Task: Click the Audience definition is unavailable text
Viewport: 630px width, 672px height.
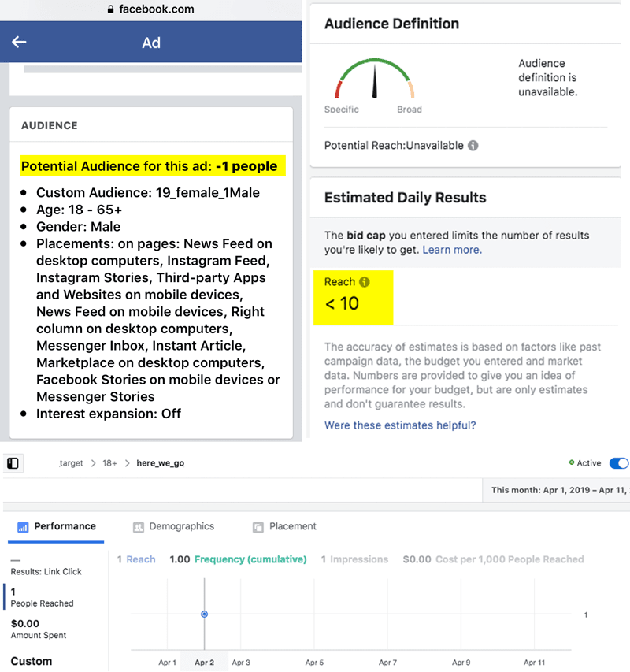Action: pos(548,77)
